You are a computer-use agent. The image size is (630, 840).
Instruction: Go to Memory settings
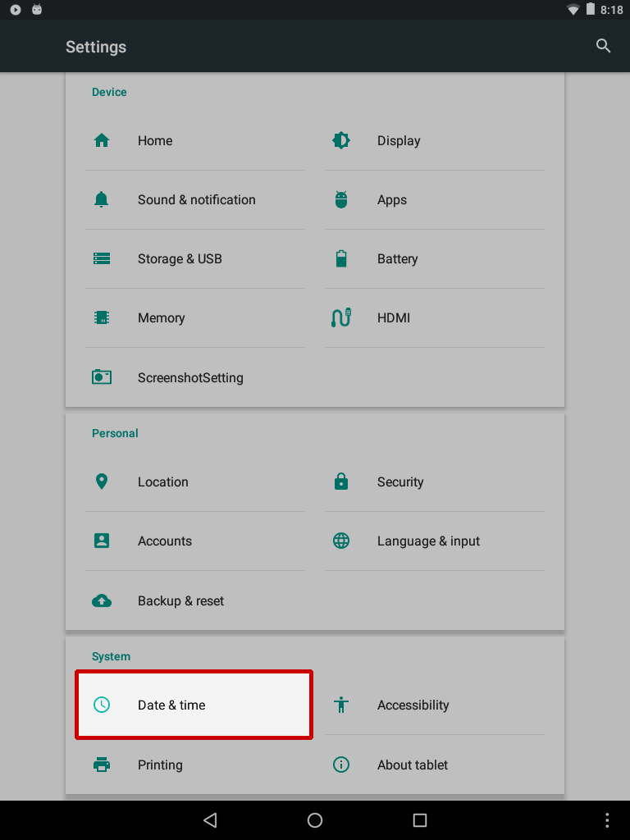[195, 318]
